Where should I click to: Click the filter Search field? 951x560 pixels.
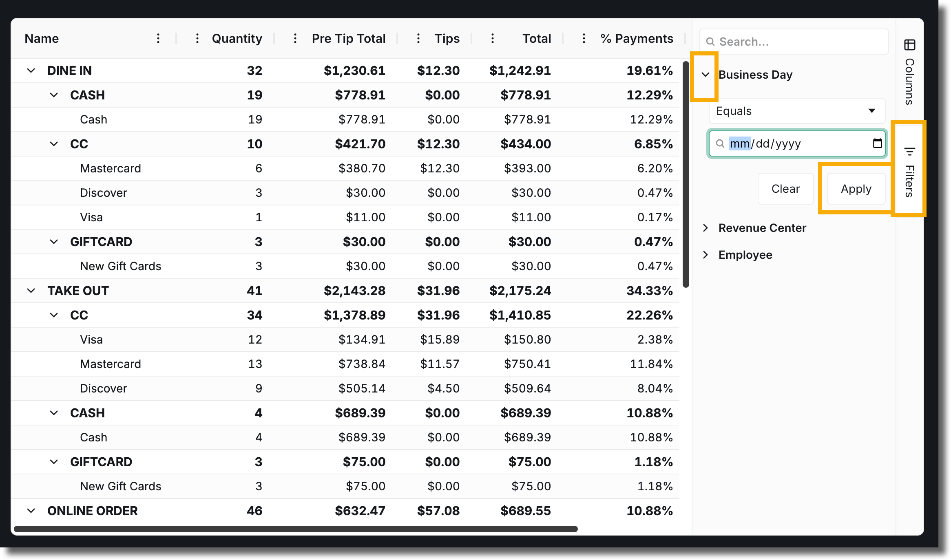(x=794, y=42)
